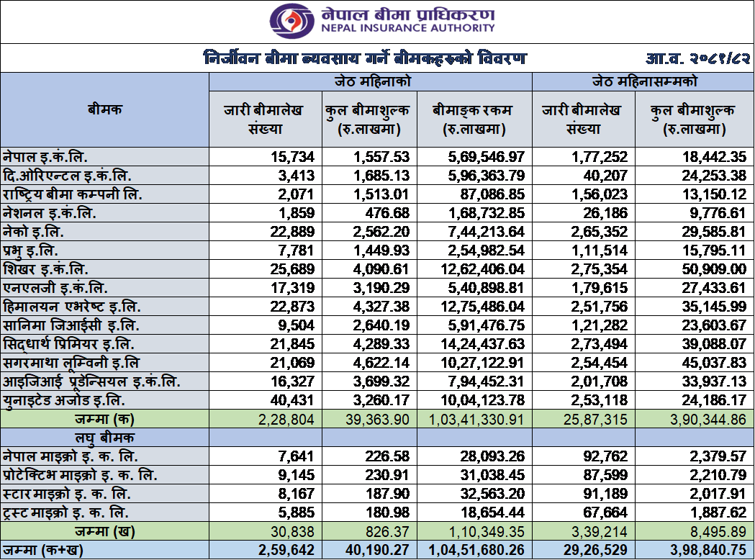Select subtotal value 2,28,804
The image size is (755, 560).
pyautogui.click(x=286, y=420)
